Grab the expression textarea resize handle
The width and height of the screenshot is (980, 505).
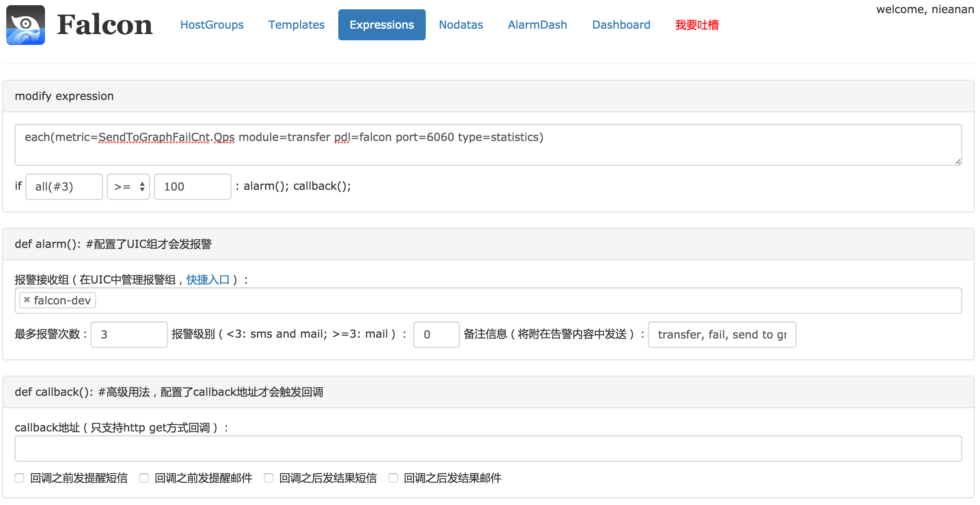coord(958,161)
